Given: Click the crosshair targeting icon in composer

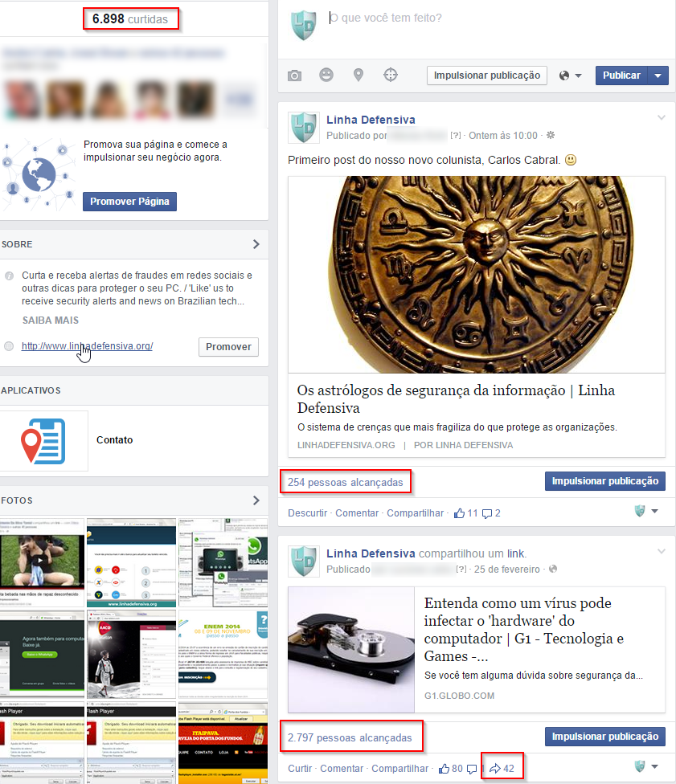Looking at the screenshot, I should point(391,76).
